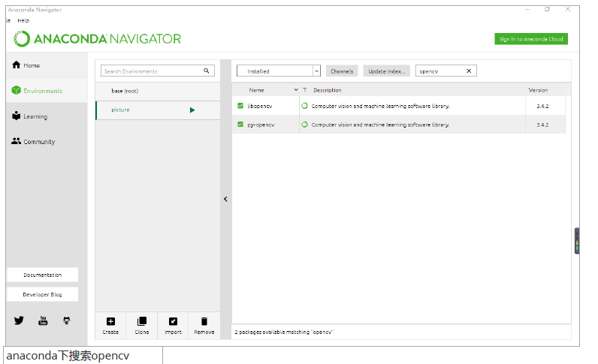Open the Home section
This screenshot has height=364, width=598.
[26, 65]
